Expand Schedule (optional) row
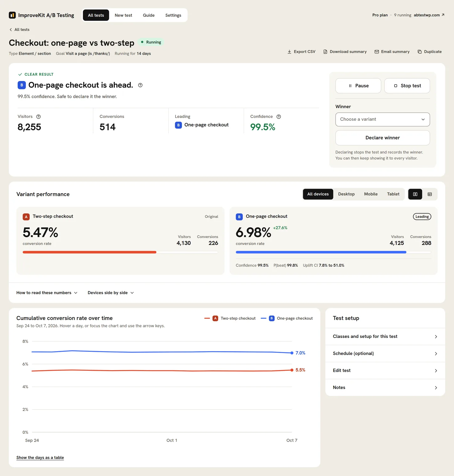This screenshot has height=476, width=454. [x=385, y=354]
